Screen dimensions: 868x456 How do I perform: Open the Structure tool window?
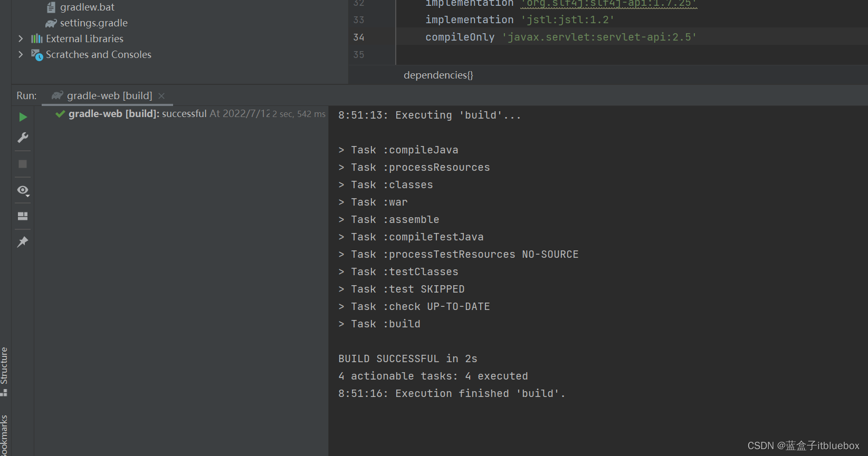(4, 371)
